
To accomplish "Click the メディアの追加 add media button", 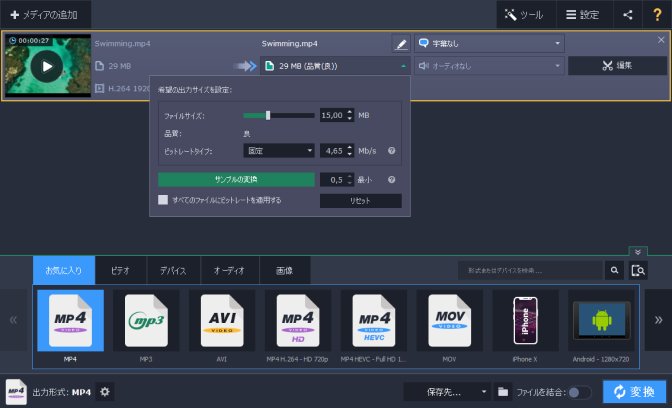I will 44,15.
